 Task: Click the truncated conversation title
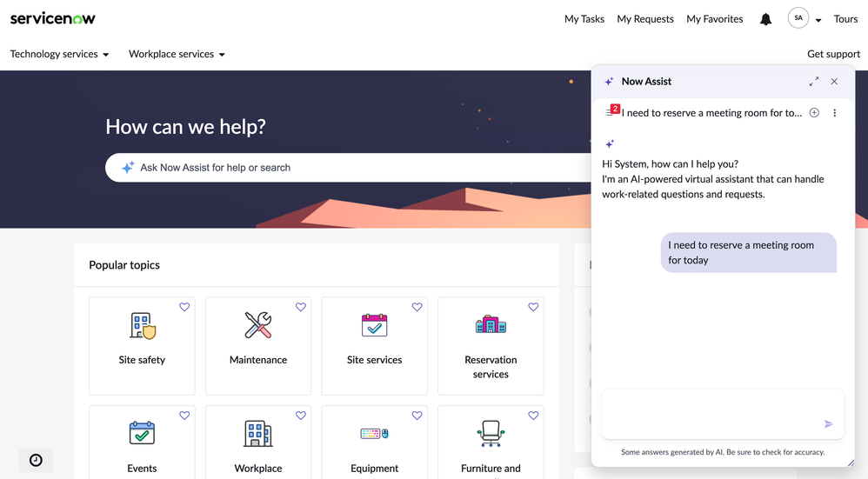click(x=711, y=113)
